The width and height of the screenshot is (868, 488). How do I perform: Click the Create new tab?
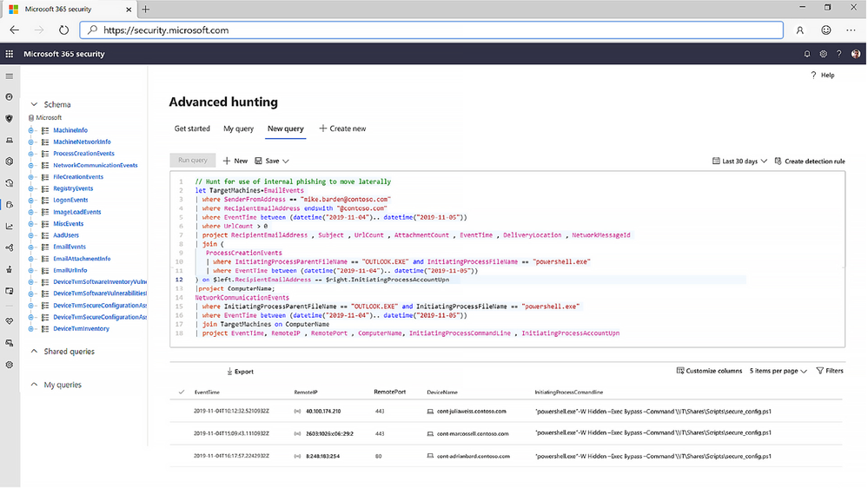(342, 129)
